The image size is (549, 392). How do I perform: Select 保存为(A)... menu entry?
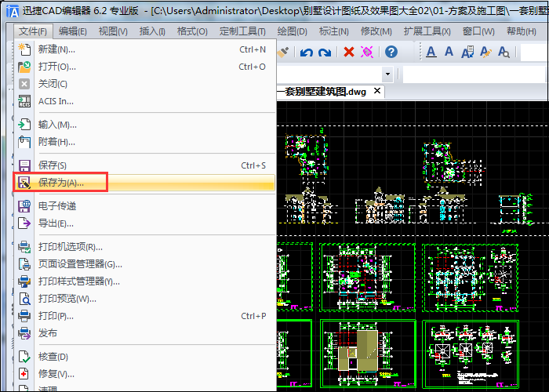(x=144, y=183)
